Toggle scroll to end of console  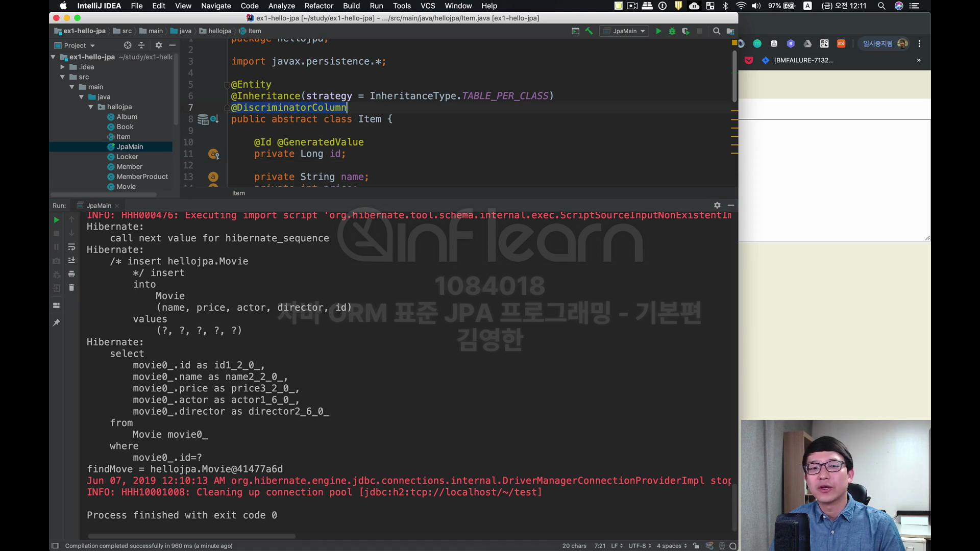pyautogui.click(x=71, y=260)
